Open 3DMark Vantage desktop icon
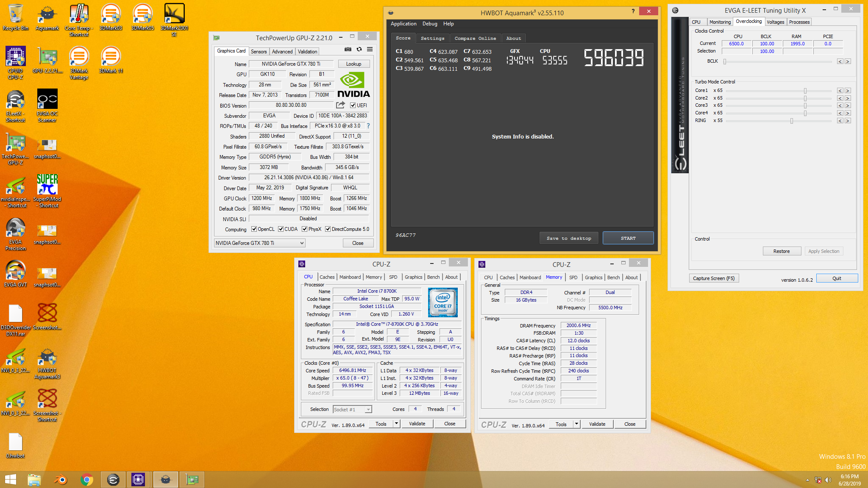 79,63
